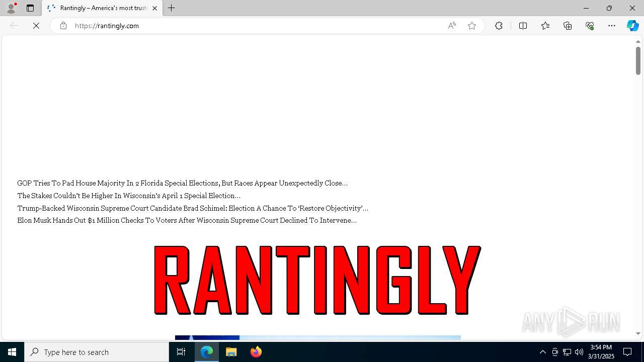Click the RANTINGLY logo banner

[317, 280]
